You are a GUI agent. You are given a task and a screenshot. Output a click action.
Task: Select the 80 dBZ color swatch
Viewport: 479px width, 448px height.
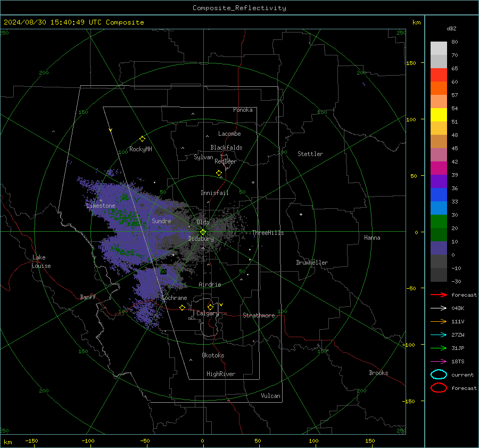439,48
